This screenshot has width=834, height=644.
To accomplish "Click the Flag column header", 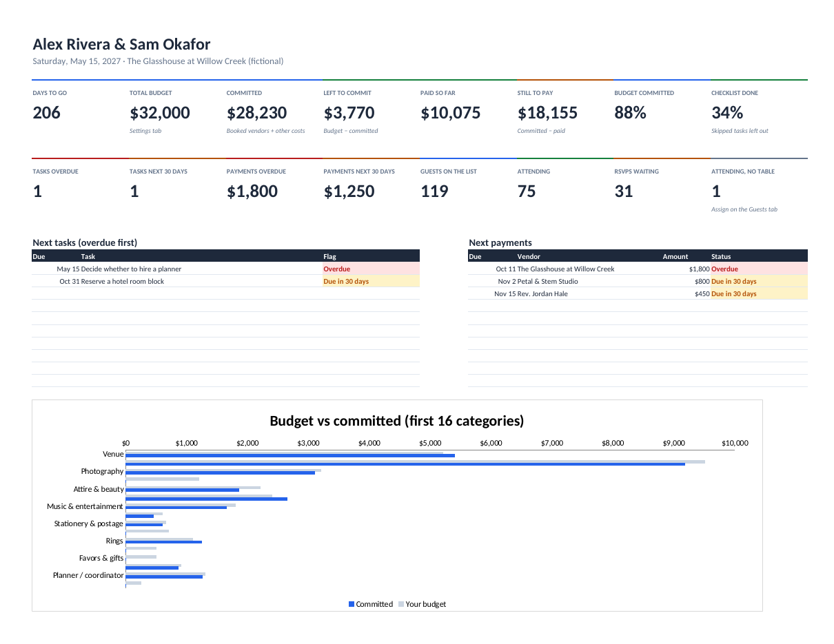I will pos(329,256).
